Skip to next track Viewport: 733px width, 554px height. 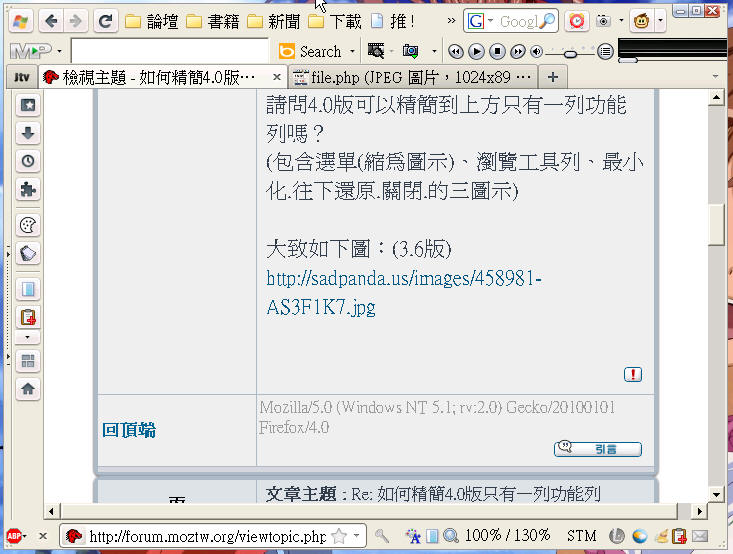(517, 51)
